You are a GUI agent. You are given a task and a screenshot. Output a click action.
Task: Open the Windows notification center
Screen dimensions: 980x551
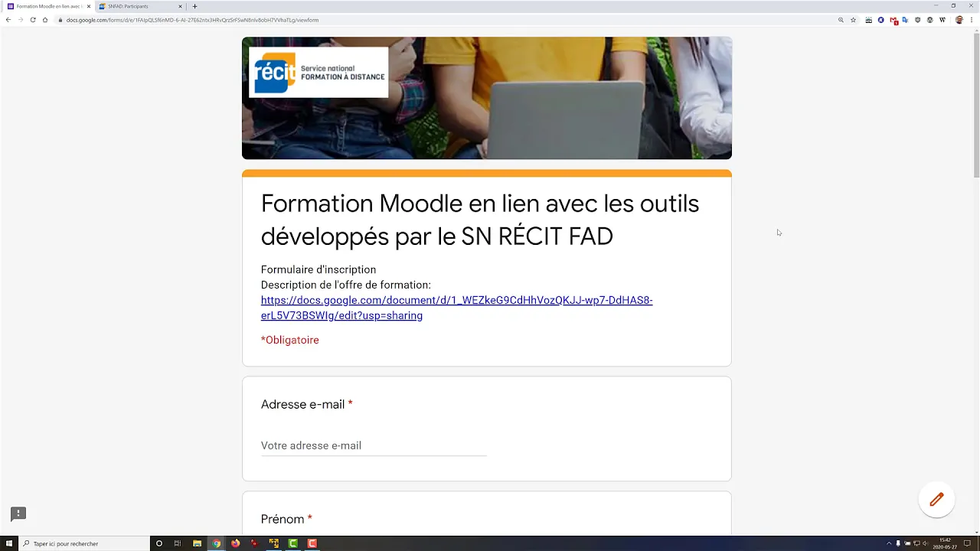(968, 543)
